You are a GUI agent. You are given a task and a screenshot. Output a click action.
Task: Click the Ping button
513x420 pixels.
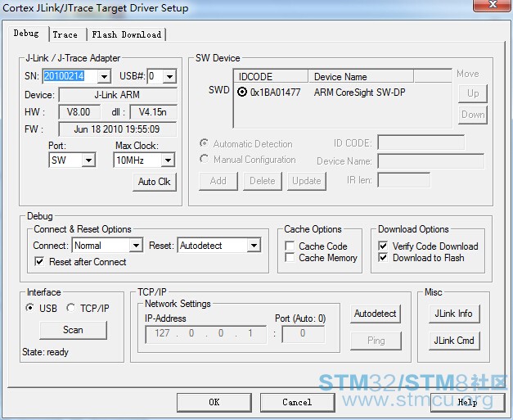pos(376,341)
